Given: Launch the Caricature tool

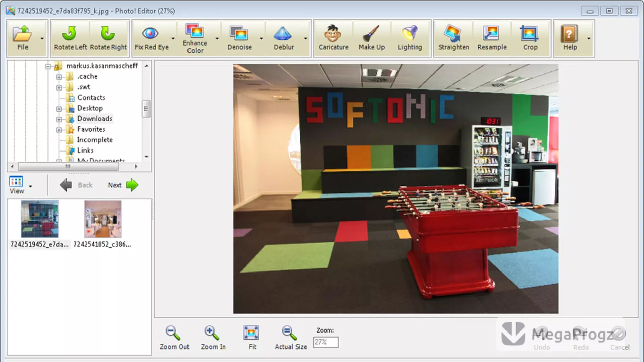Looking at the screenshot, I should coord(333,38).
